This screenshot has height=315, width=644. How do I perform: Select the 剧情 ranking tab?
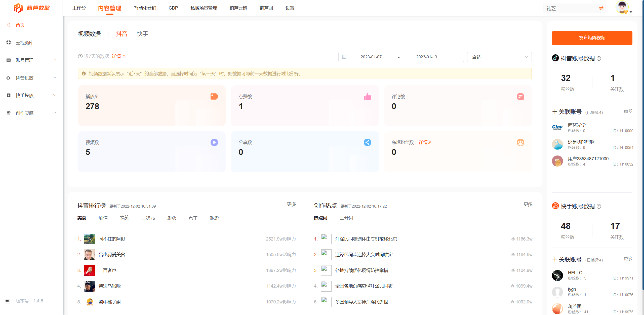point(103,218)
